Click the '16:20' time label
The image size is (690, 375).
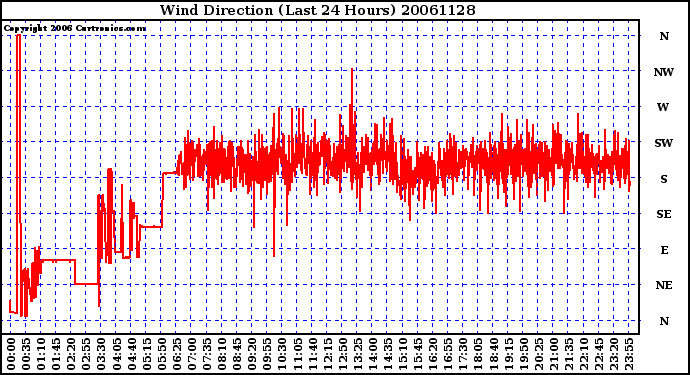click(433, 355)
